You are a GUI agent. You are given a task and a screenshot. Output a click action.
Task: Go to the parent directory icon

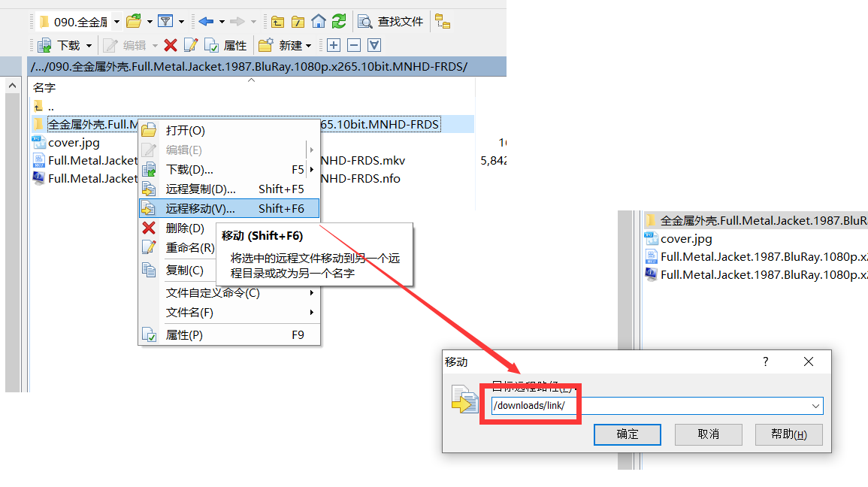tap(278, 22)
